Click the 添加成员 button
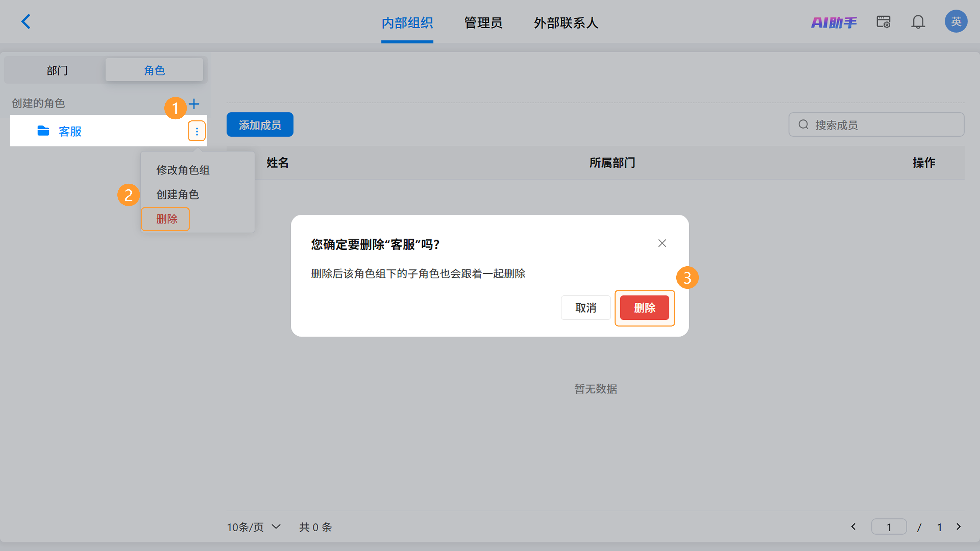Viewport: 980px width, 551px height. 260,124
